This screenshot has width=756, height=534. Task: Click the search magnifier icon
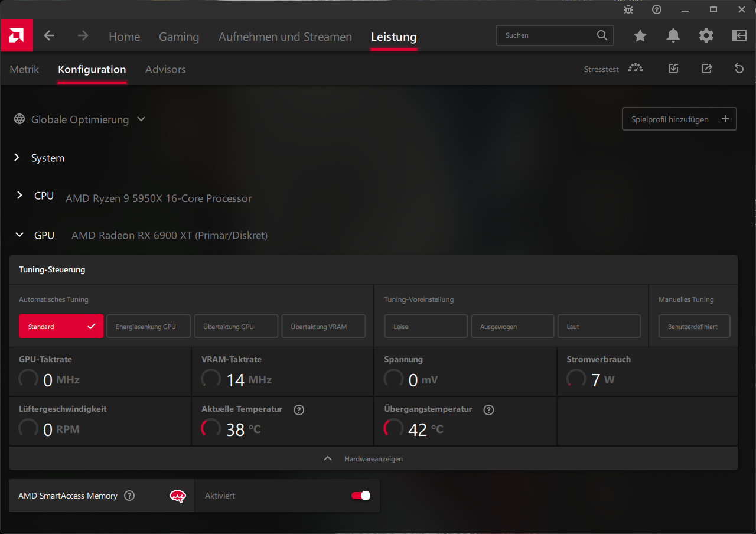(x=602, y=35)
